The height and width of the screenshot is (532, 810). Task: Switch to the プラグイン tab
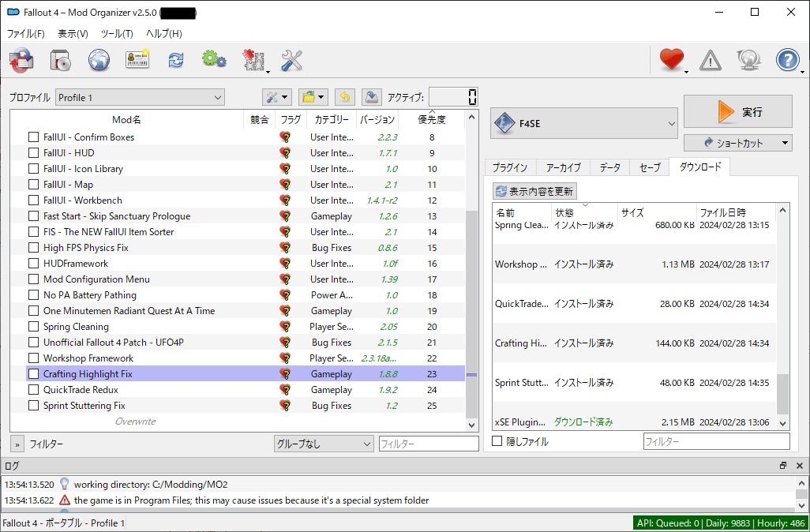tap(510, 167)
